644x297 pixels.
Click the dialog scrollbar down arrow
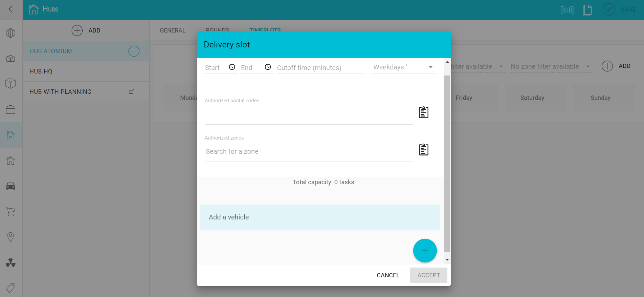tap(447, 260)
